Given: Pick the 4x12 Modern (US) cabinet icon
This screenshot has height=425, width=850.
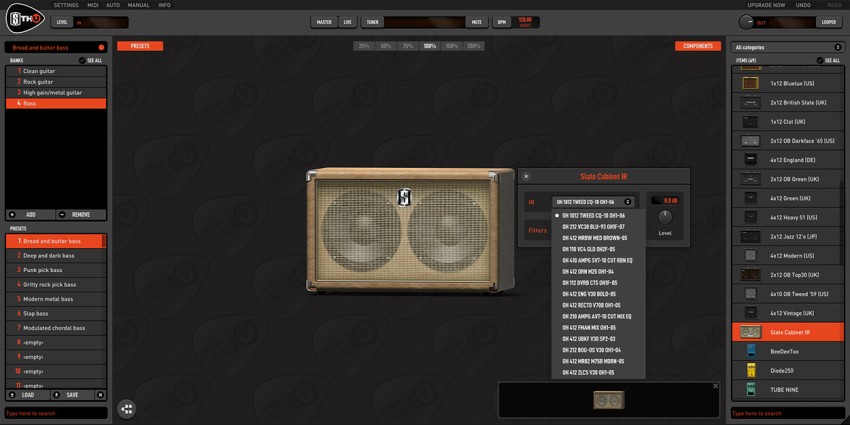Looking at the screenshot, I should (751, 255).
